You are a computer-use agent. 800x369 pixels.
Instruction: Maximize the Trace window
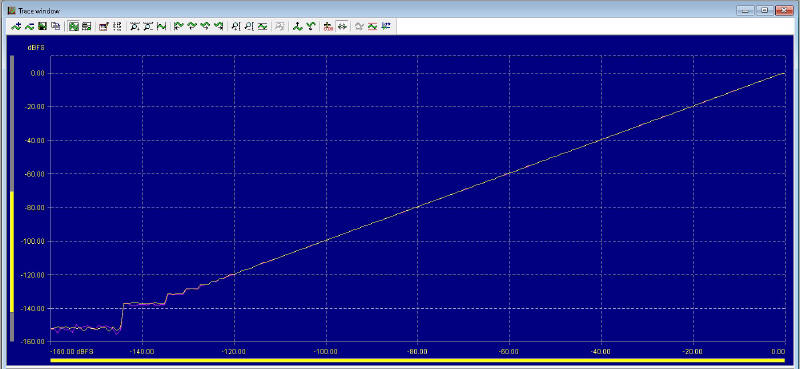pos(765,10)
